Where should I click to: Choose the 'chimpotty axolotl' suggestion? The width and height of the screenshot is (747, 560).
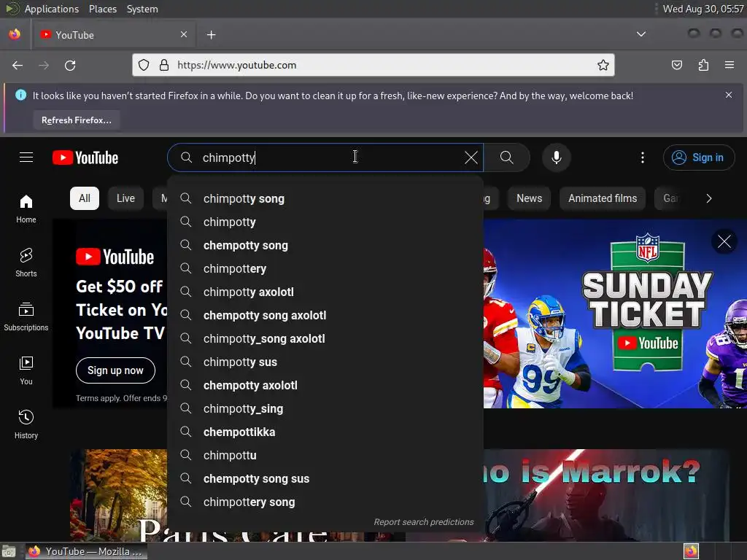click(x=325, y=292)
